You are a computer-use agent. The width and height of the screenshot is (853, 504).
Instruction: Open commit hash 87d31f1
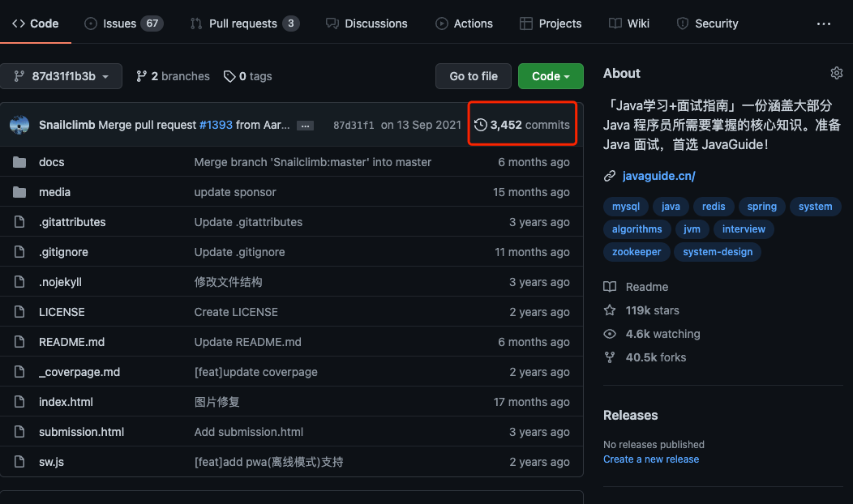pyautogui.click(x=354, y=125)
